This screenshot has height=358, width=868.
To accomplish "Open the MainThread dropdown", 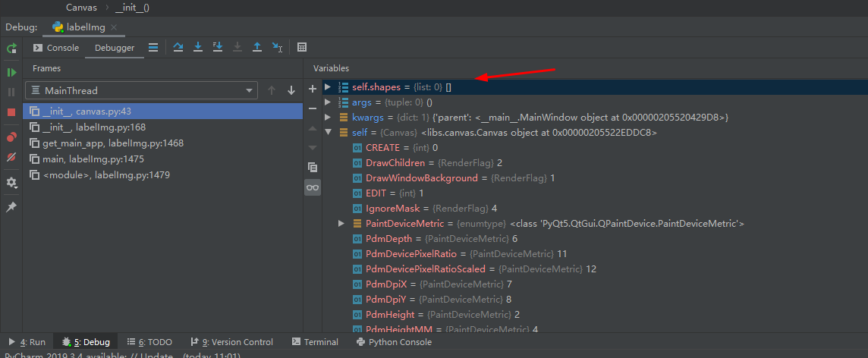I will (x=141, y=91).
